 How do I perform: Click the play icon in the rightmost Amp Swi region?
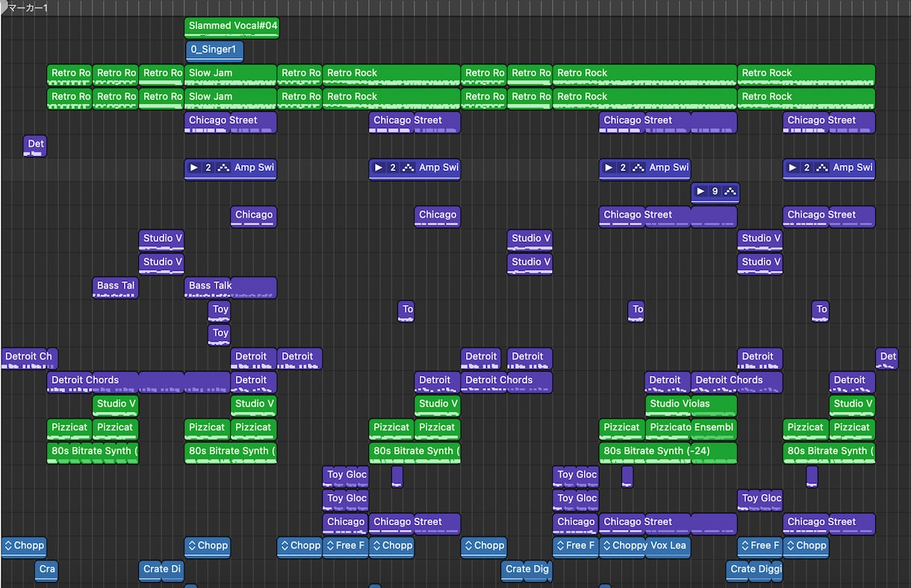click(x=792, y=167)
